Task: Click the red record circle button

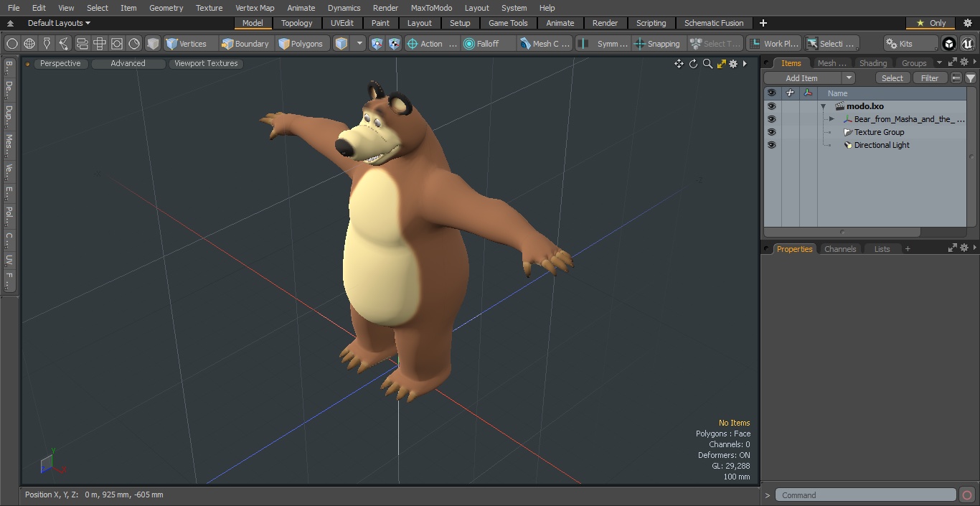Action: [x=967, y=495]
